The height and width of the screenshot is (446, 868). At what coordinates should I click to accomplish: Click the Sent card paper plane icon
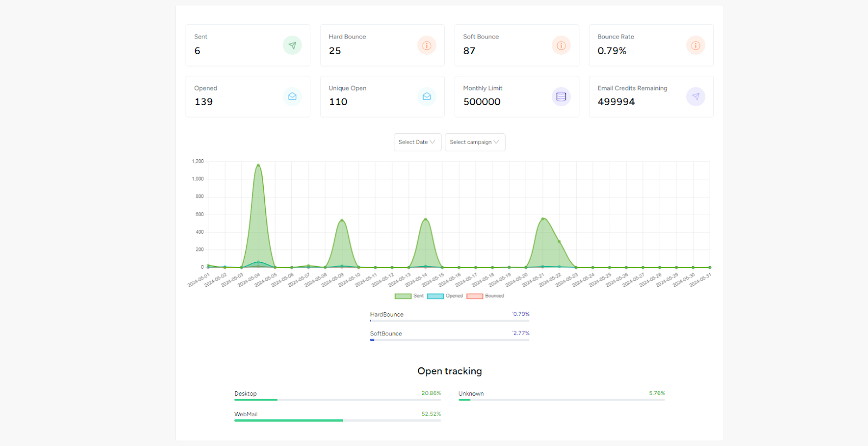coord(292,46)
